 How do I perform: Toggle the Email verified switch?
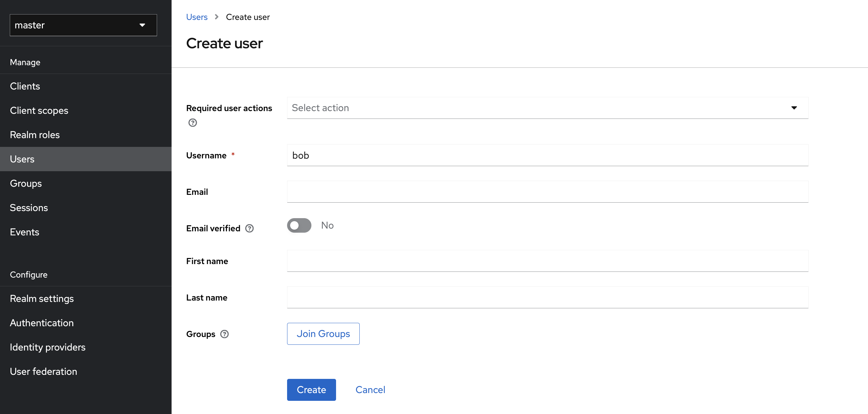pos(299,225)
